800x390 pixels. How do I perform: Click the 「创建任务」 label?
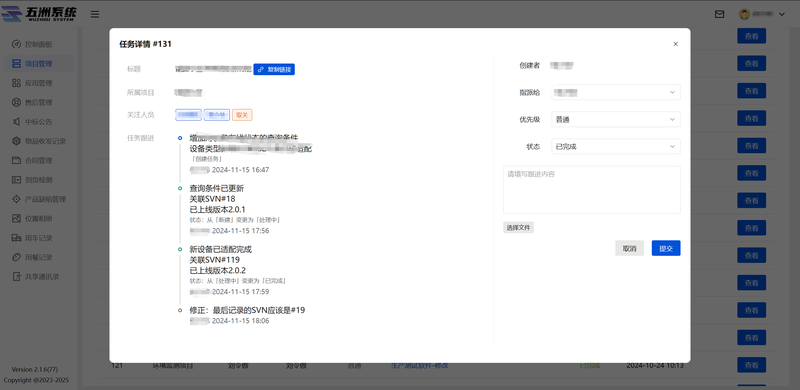(x=206, y=159)
